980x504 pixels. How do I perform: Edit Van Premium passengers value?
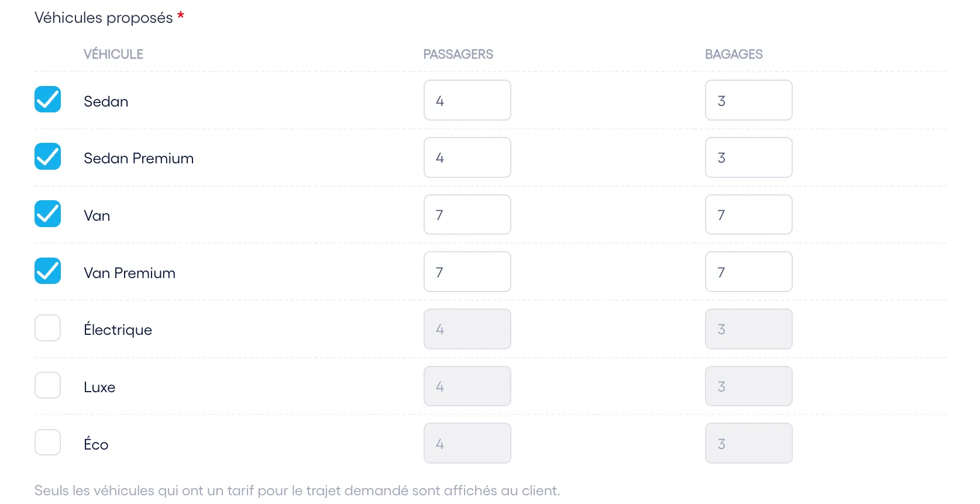coord(467,272)
